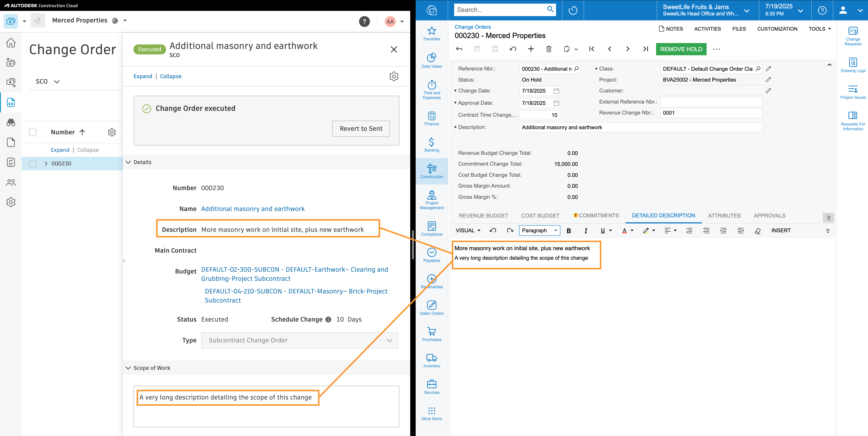Click the search magnifier icon
Image resolution: width=868 pixels, height=436 pixels.
[x=551, y=10]
